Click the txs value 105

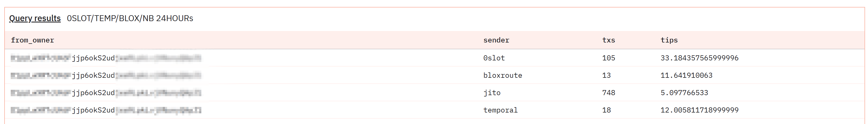click(x=608, y=58)
